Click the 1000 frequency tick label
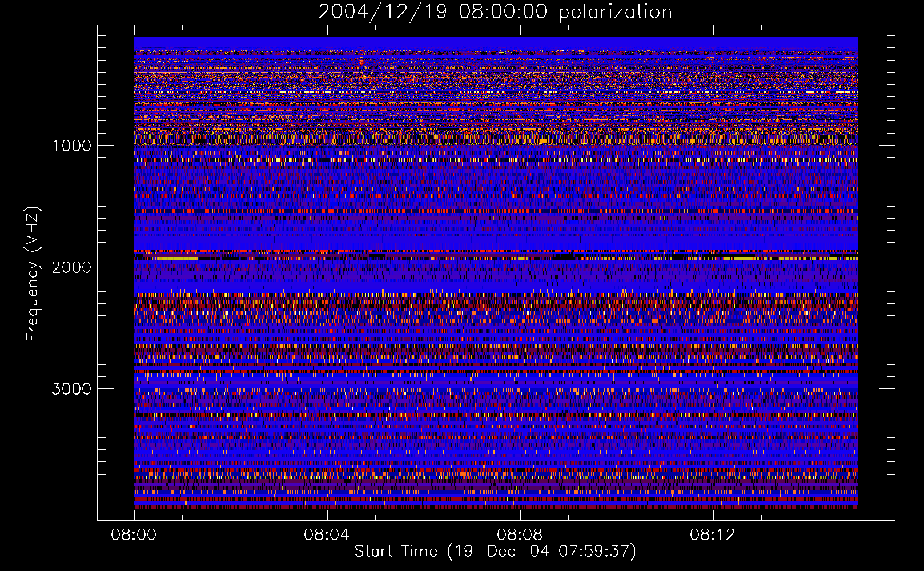This screenshot has width=924, height=571. pyautogui.click(x=71, y=146)
